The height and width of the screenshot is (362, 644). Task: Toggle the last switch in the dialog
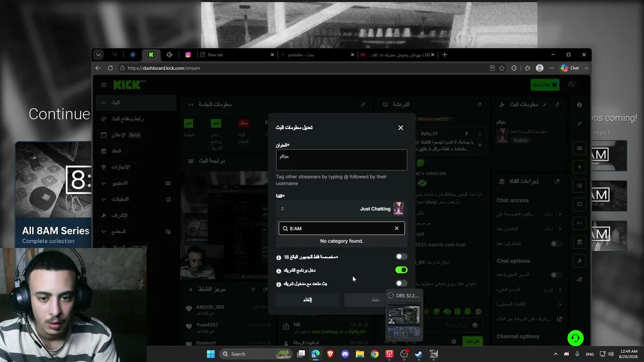(x=401, y=284)
